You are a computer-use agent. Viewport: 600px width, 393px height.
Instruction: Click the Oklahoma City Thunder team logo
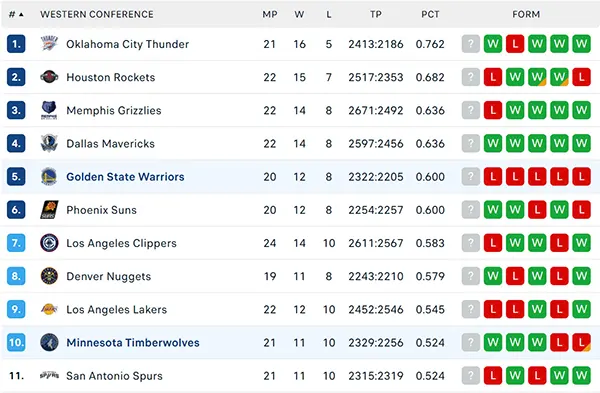pos(49,44)
